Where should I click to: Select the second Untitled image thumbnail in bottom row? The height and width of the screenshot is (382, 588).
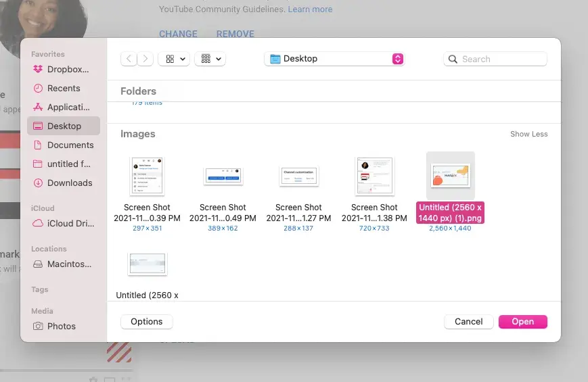[148, 264]
